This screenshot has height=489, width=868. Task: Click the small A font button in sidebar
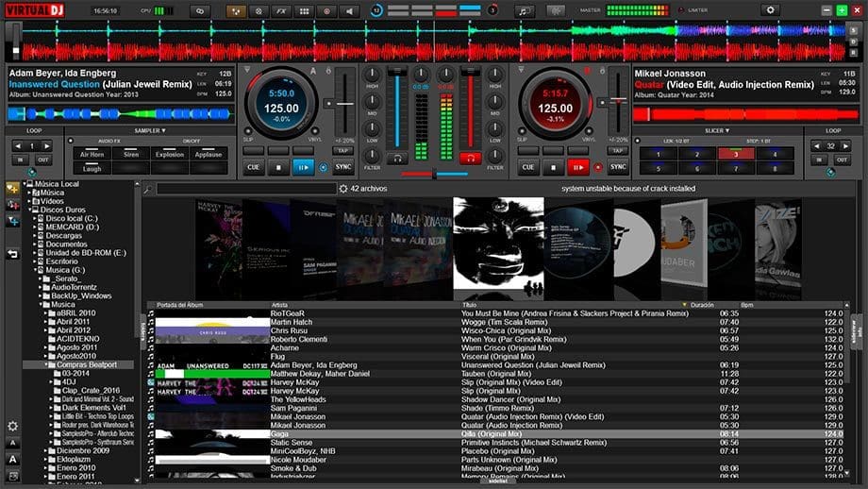[12, 443]
